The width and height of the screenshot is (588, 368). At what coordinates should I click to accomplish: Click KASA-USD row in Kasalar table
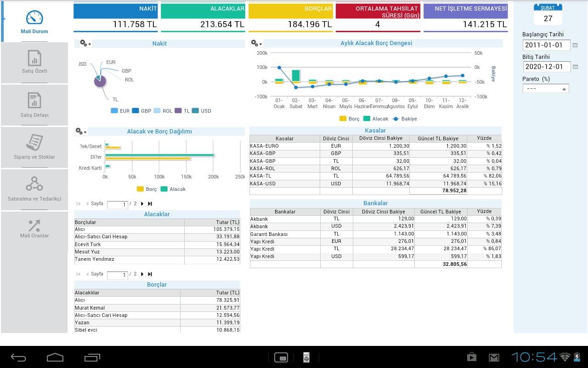coord(376,184)
